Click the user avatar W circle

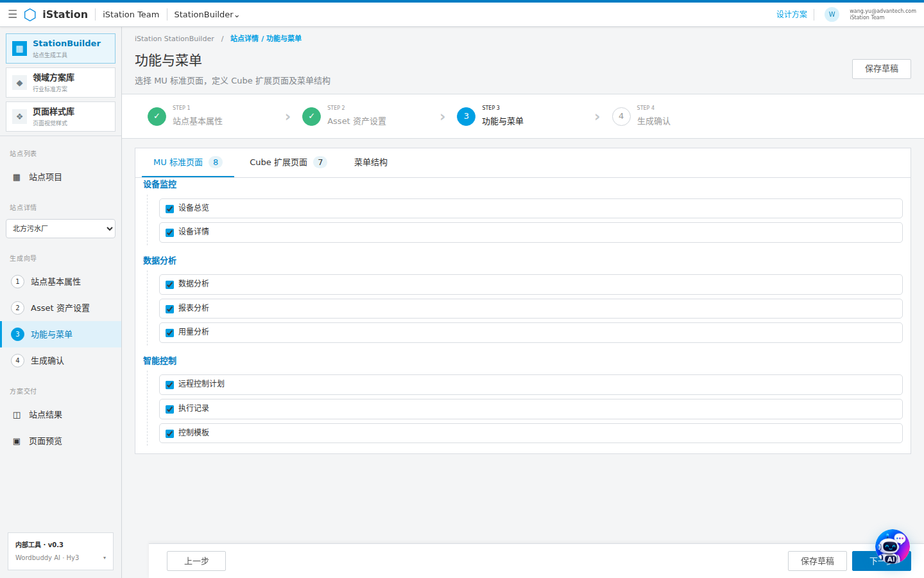[832, 14]
